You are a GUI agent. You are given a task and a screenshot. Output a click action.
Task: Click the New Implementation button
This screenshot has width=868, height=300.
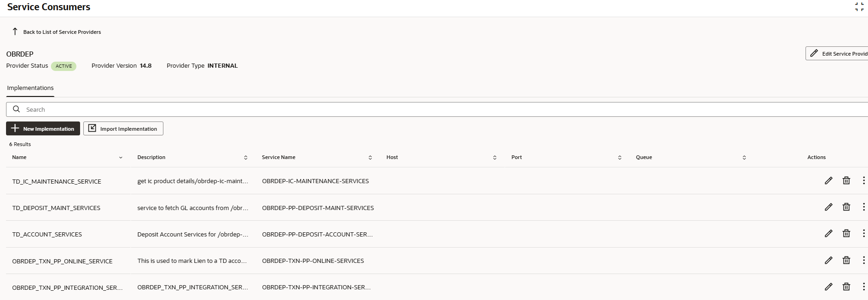pyautogui.click(x=43, y=128)
